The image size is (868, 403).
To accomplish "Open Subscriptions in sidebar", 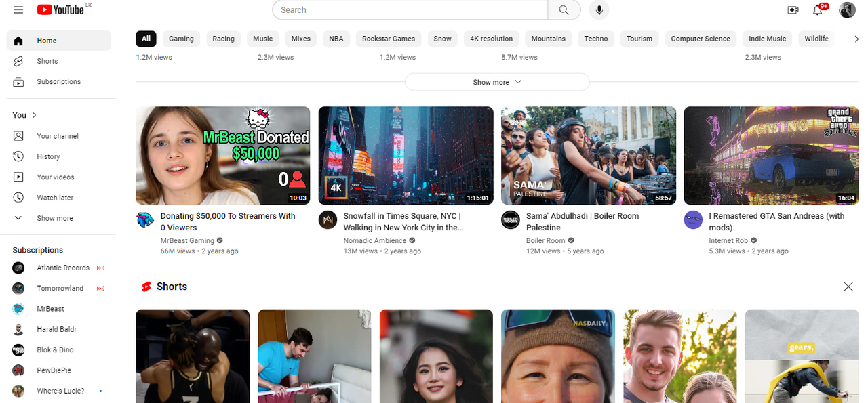I will 59,81.
